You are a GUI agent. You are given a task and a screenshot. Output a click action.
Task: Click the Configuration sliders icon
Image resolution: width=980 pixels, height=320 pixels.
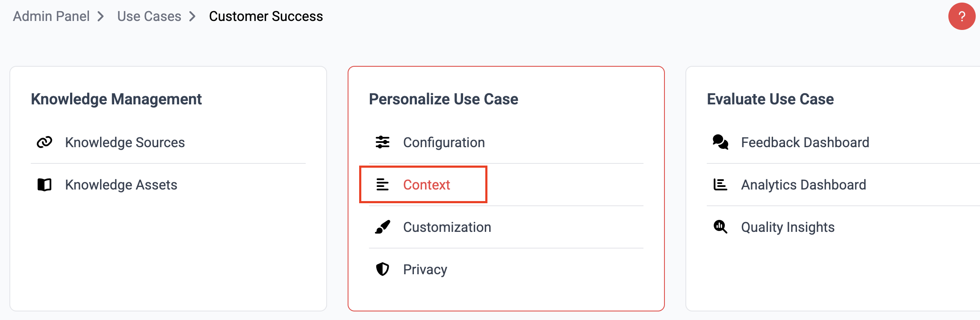382,142
